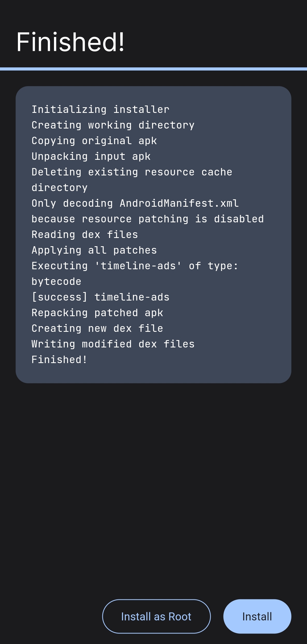Click the Install as Root button

156,616
